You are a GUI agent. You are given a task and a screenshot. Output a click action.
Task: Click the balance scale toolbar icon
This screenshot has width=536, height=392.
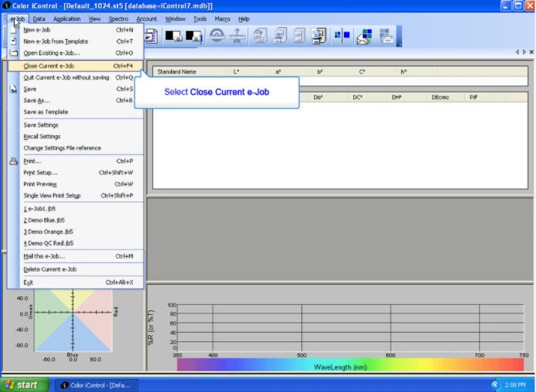(238, 36)
